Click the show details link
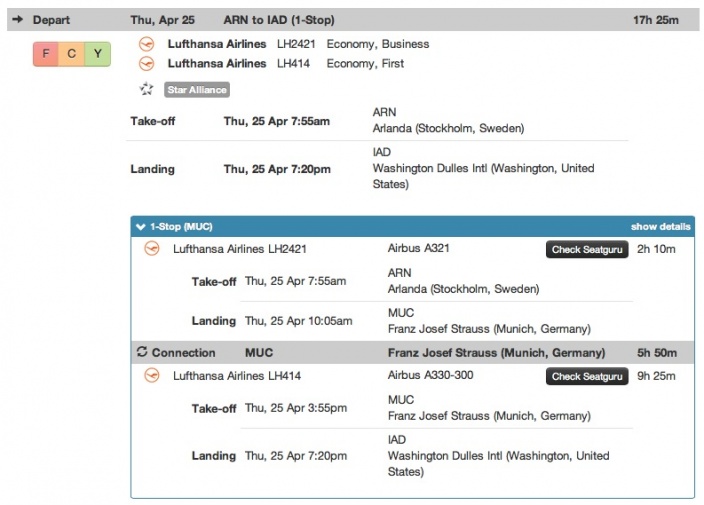The image size is (704, 505). (x=660, y=226)
